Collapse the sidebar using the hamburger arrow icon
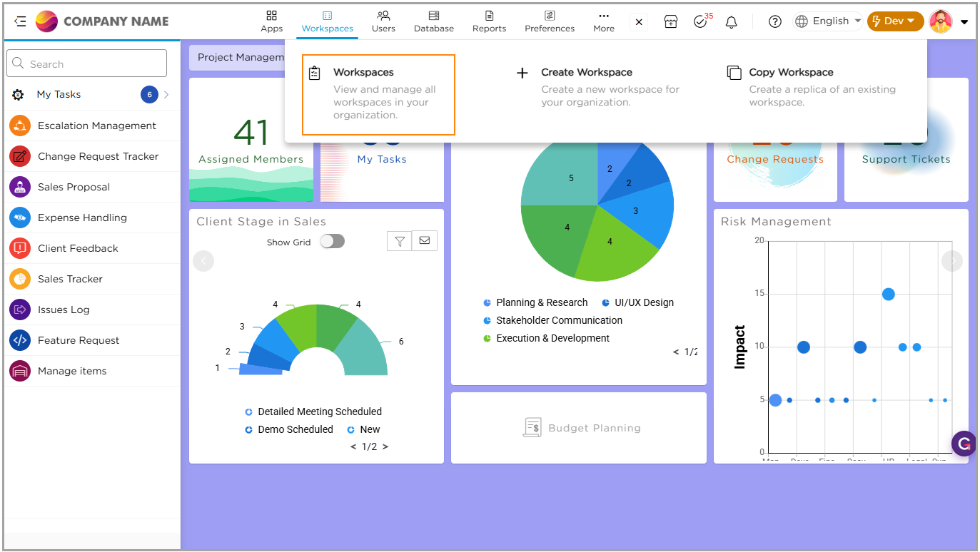Image resolution: width=980 pixels, height=552 pixels. [x=20, y=21]
